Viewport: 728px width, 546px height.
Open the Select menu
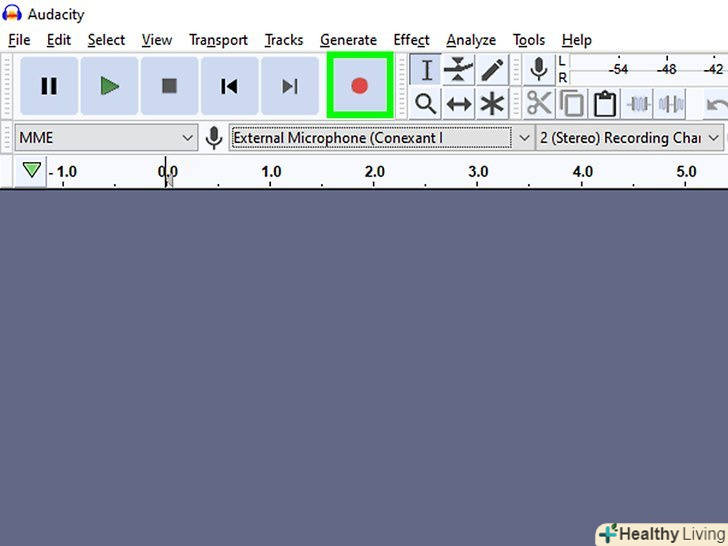click(x=106, y=40)
